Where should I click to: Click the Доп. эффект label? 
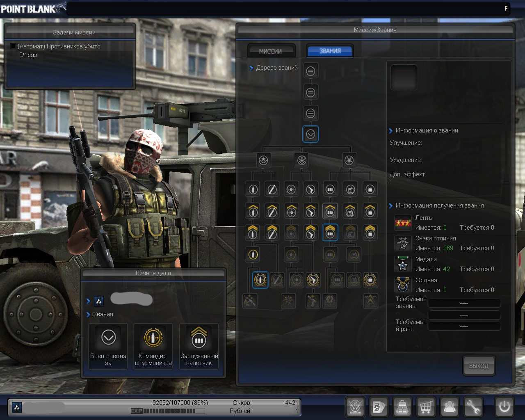407,174
